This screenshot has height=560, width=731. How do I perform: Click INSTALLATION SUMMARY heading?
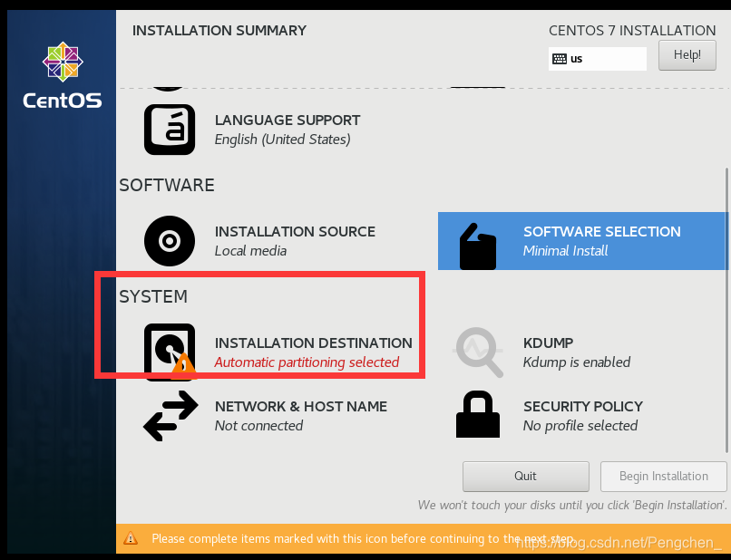[219, 30]
